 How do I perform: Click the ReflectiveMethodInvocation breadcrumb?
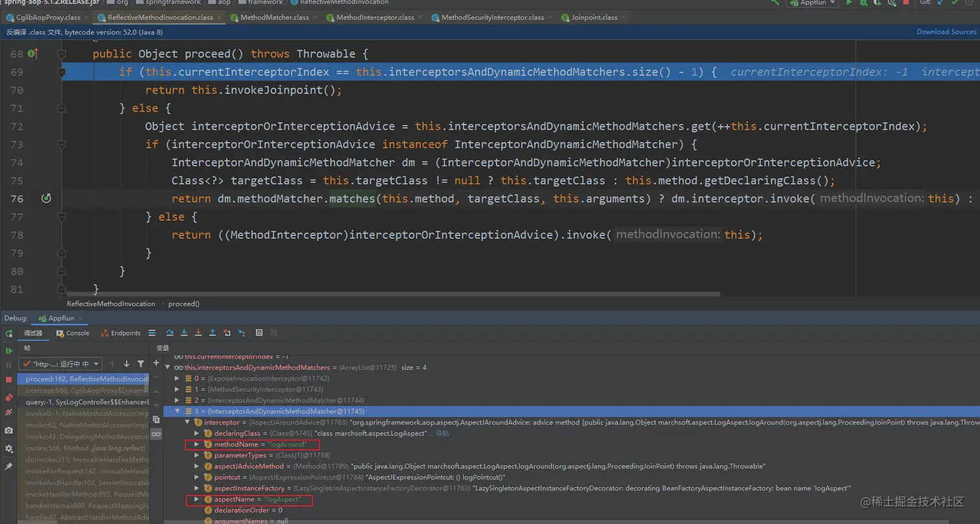[111, 304]
